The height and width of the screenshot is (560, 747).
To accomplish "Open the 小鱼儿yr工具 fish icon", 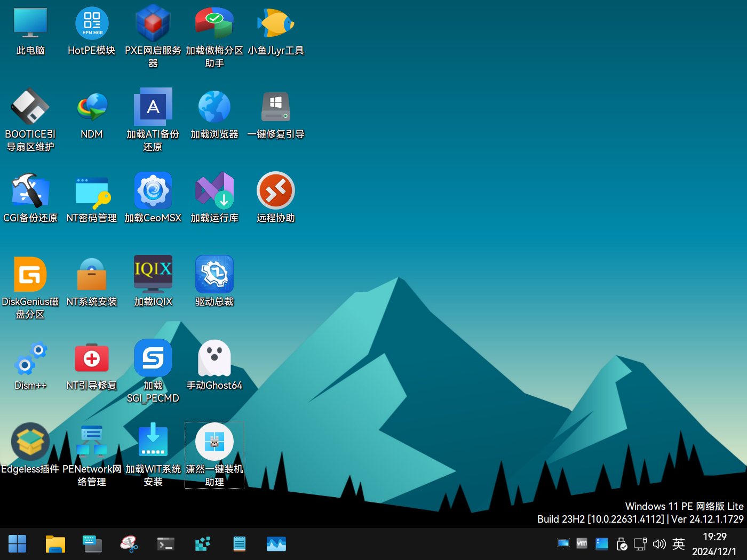I will tap(276, 31).
